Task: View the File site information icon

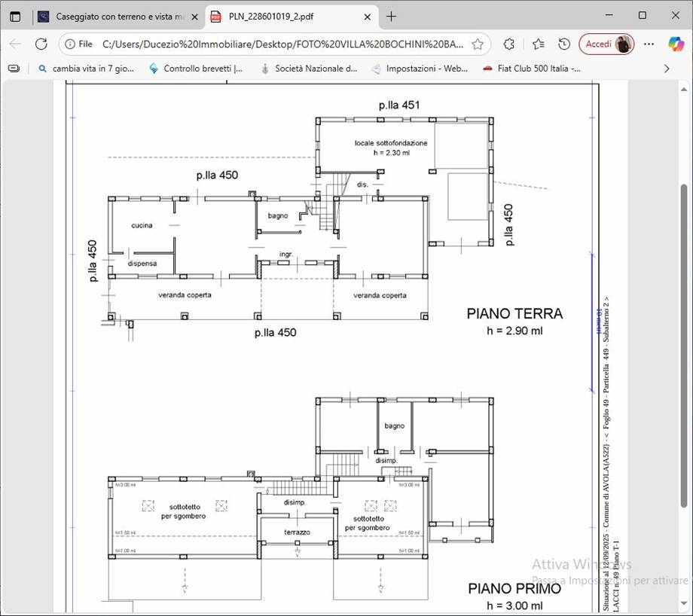Action: 78,44
